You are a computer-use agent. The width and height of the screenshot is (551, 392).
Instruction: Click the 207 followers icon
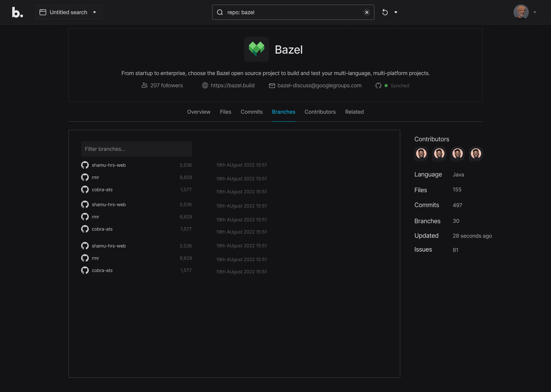144,85
